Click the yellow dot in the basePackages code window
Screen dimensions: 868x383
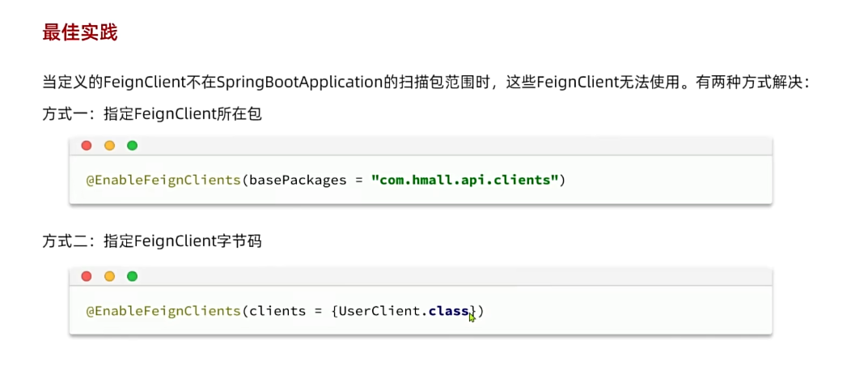pyautogui.click(x=109, y=146)
